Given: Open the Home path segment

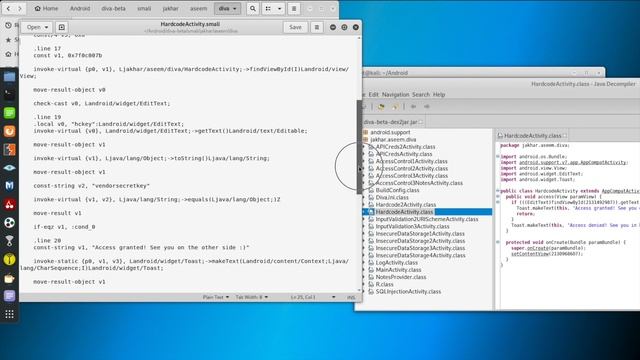Looking at the screenshot, I should tap(46, 8).
